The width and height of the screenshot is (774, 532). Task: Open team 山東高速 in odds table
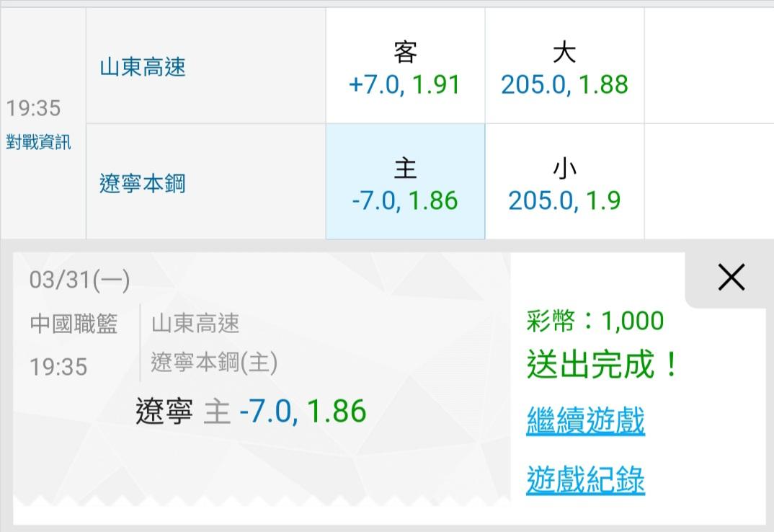[x=143, y=67]
